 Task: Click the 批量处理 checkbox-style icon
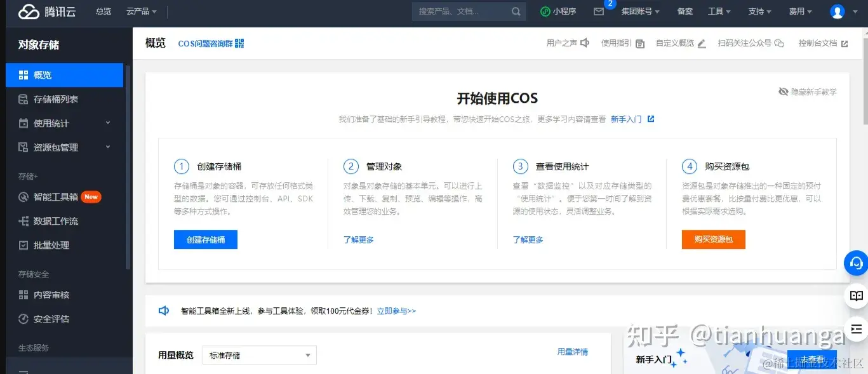[x=23, y=245]
